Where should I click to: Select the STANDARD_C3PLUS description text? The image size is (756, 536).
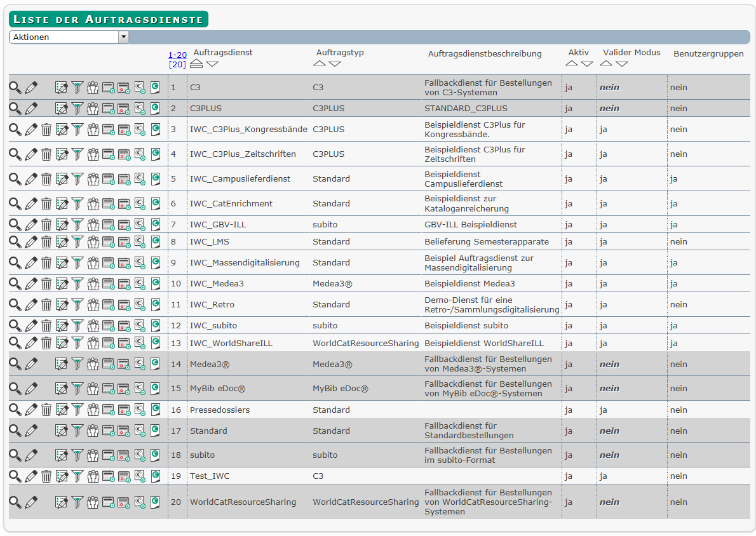point(466,109)
